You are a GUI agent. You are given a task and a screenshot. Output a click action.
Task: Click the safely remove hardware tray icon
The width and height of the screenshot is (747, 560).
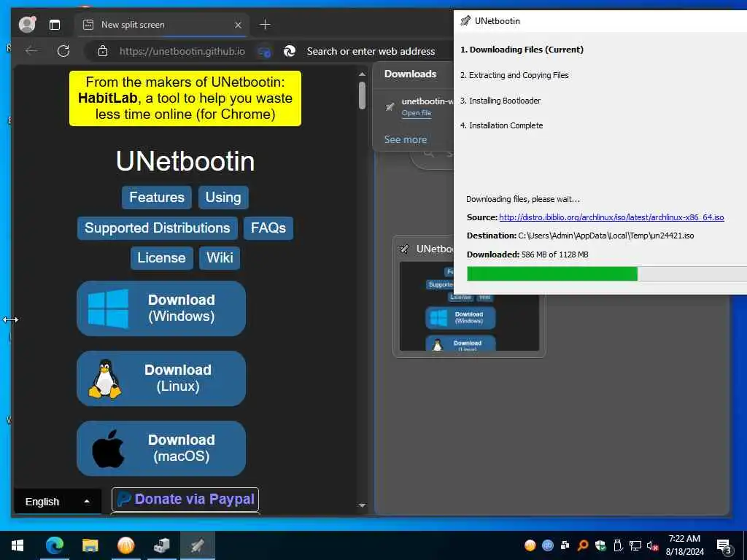(x=617, y=545)
